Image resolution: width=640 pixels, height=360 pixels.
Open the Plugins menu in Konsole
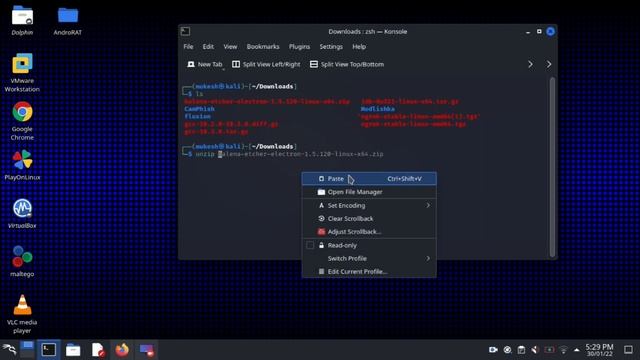[x=299, y=47]
